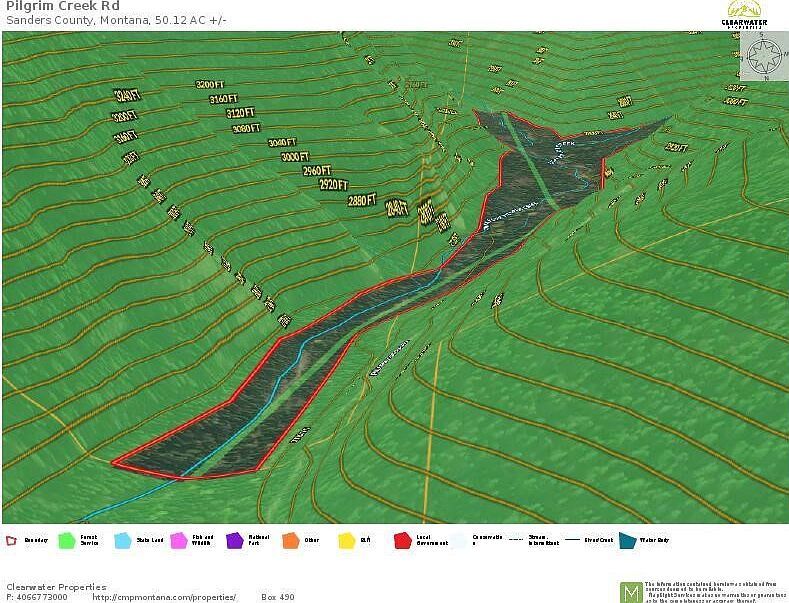Click the 3120FT contour label

click(x=240, y=113)
